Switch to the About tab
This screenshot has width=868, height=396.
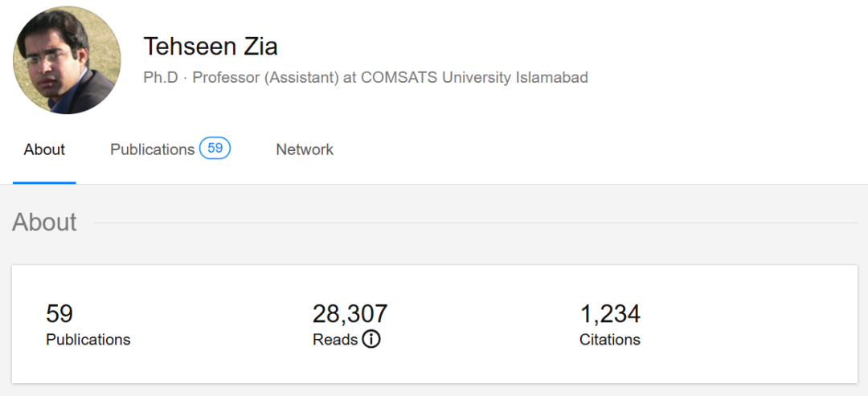(x=44, y=149)
